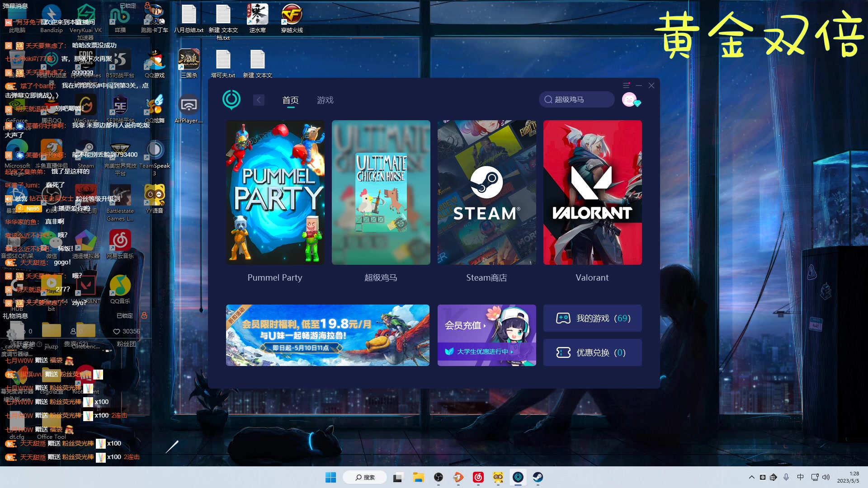The width and height of the screenshot is (868, 488).
Task: Open the Ultimate Chicken Horse cover
Action: click(381, 192)
